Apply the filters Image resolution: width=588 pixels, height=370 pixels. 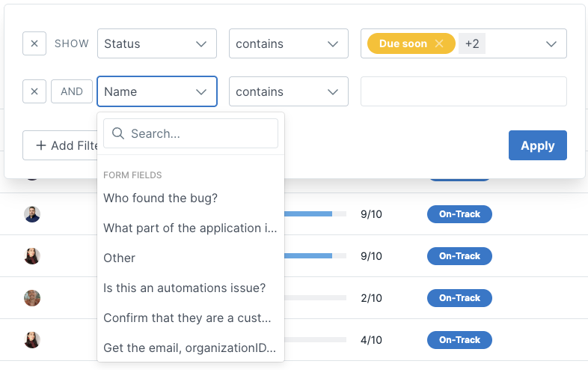537,145
